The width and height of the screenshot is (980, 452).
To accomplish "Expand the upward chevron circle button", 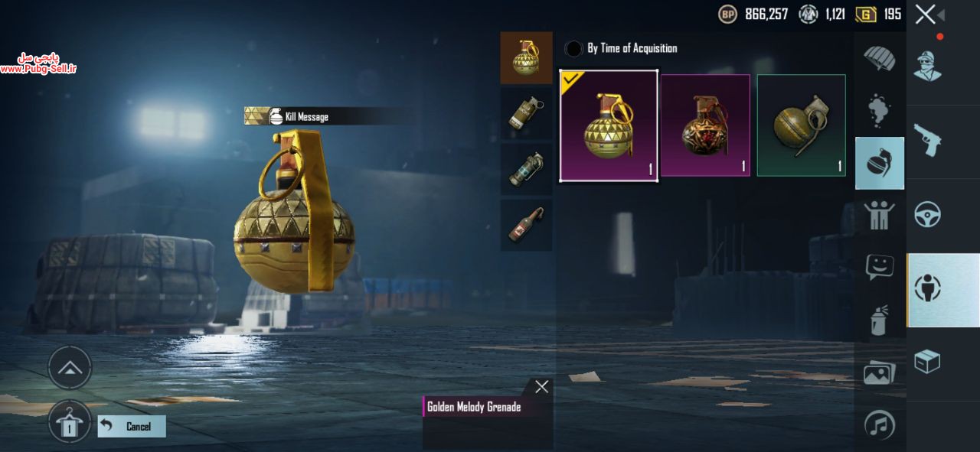I will click(70, 368).
